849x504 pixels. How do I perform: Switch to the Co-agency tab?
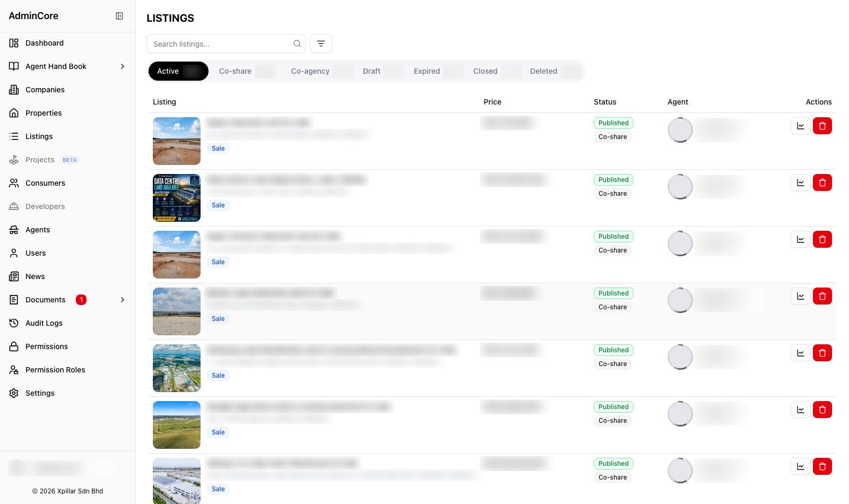pyautogui.click(x=322, y=71)
